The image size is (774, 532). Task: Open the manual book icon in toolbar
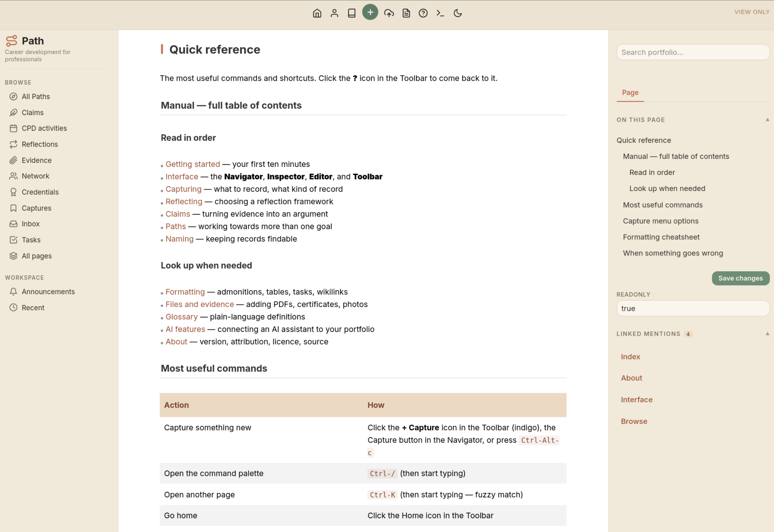(352, 13)
